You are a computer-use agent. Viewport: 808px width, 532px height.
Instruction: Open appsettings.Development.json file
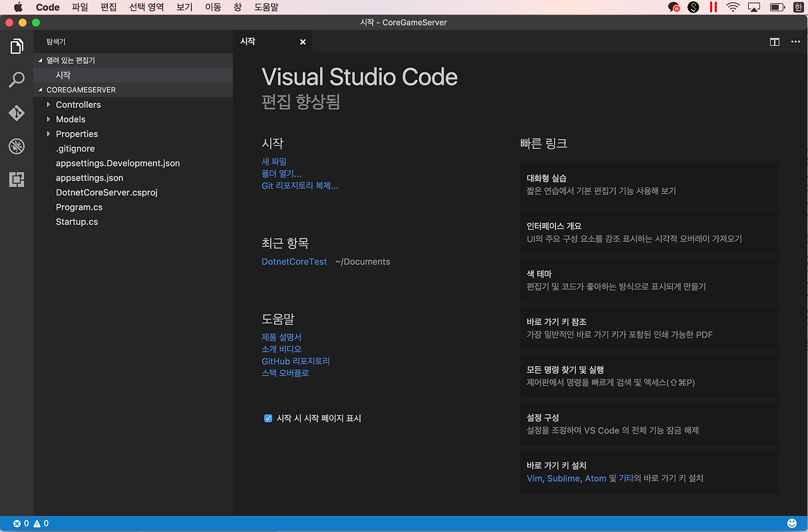(133, 163)
